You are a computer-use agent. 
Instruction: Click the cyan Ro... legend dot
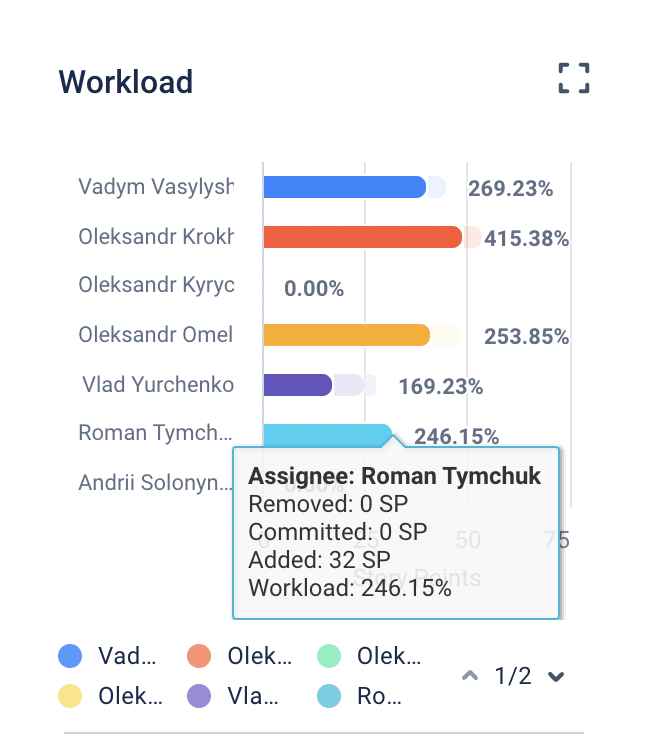pyautogui.click(x=329, y=696)
